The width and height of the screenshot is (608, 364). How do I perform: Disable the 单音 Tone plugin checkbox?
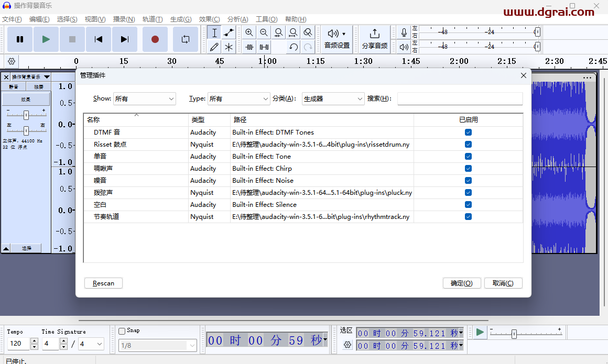point(469,157)
